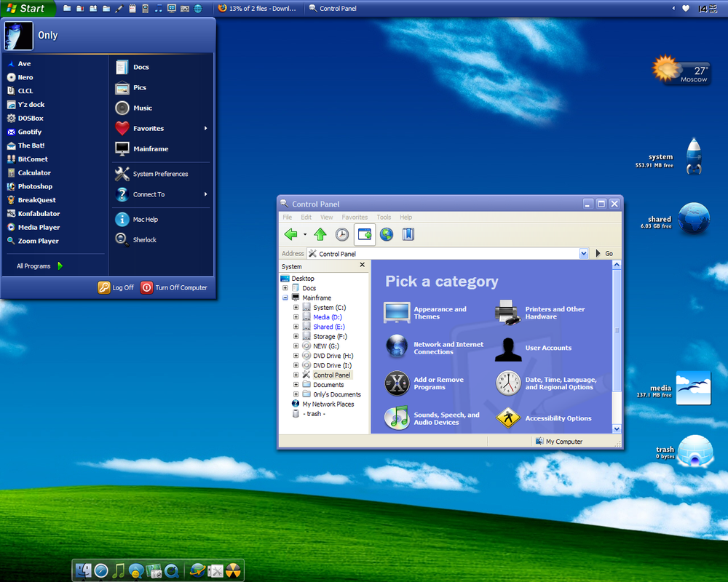
Task: Open Network and Internet Connections globe icon
Action: [x=397, y=347]
